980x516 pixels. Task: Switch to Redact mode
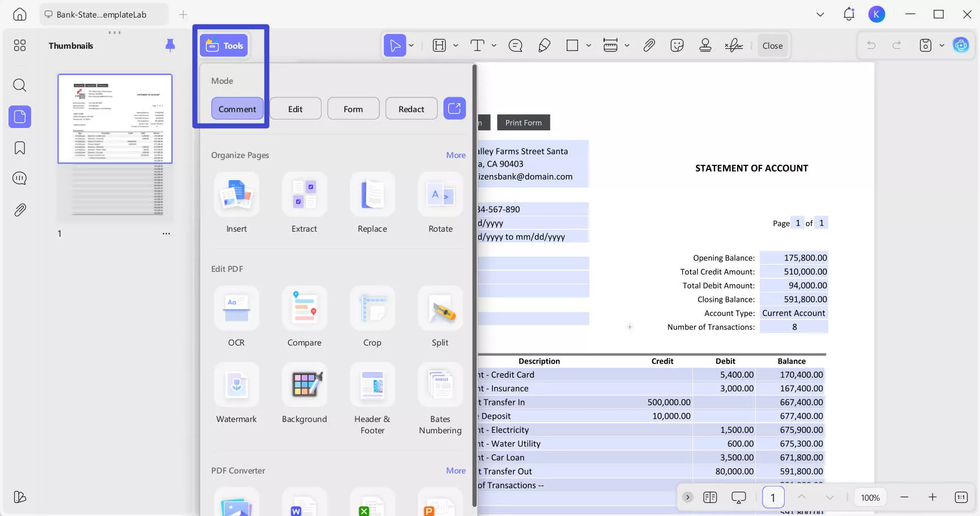tap(411, 109)
